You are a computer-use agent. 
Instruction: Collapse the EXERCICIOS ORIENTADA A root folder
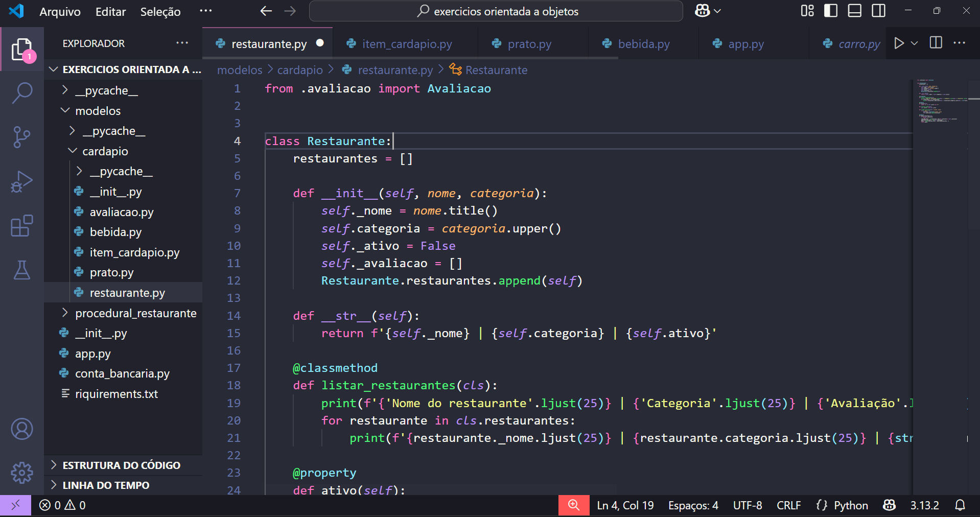[x=123, y=69]
